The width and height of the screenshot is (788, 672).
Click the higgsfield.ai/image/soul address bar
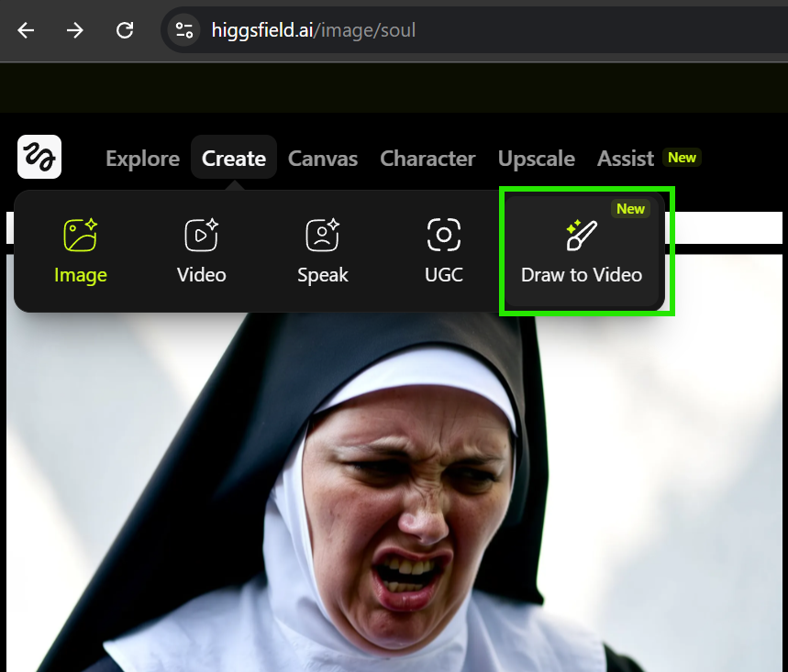coord(472,30)
